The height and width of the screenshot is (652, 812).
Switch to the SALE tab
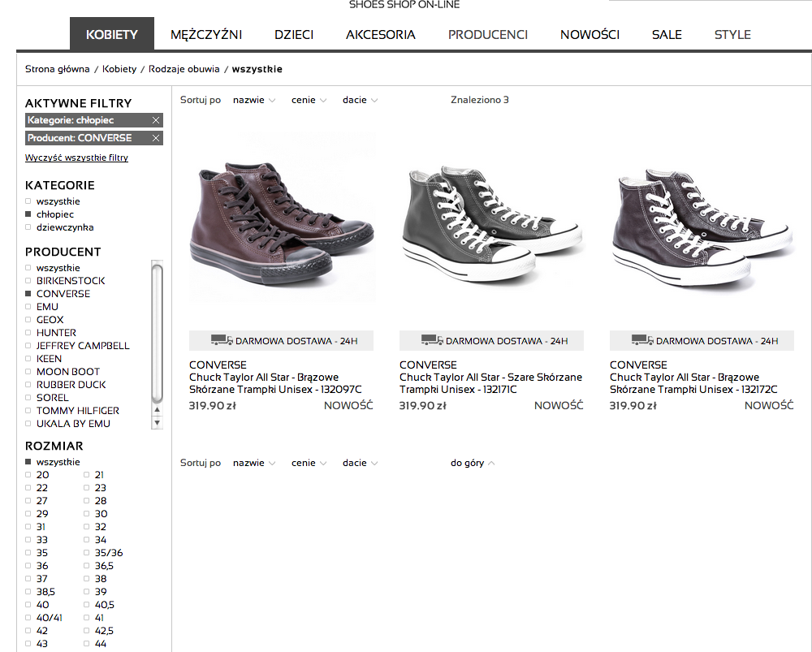(x=667, y=35)
